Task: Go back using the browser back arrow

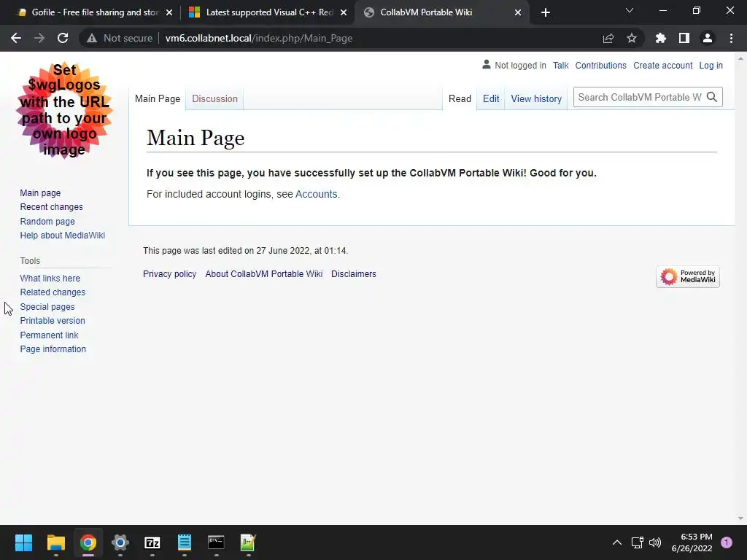Action: click(x=16, y=38)
